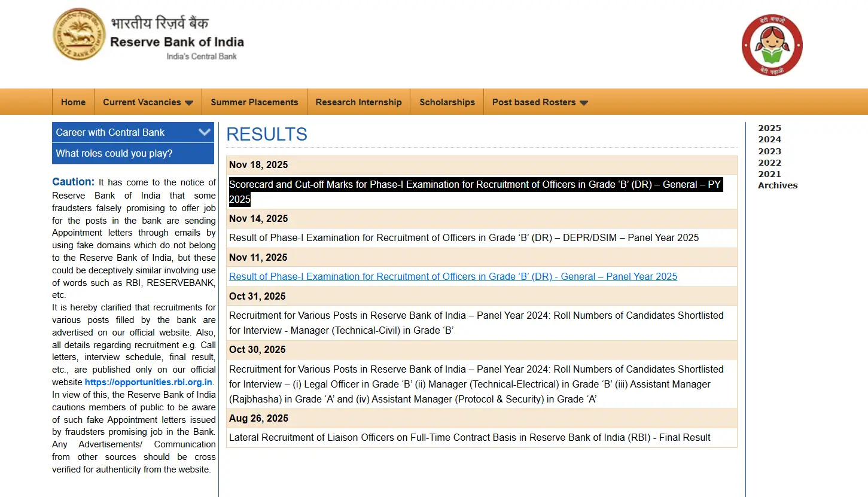Open the Scholarships menu item

447,102
